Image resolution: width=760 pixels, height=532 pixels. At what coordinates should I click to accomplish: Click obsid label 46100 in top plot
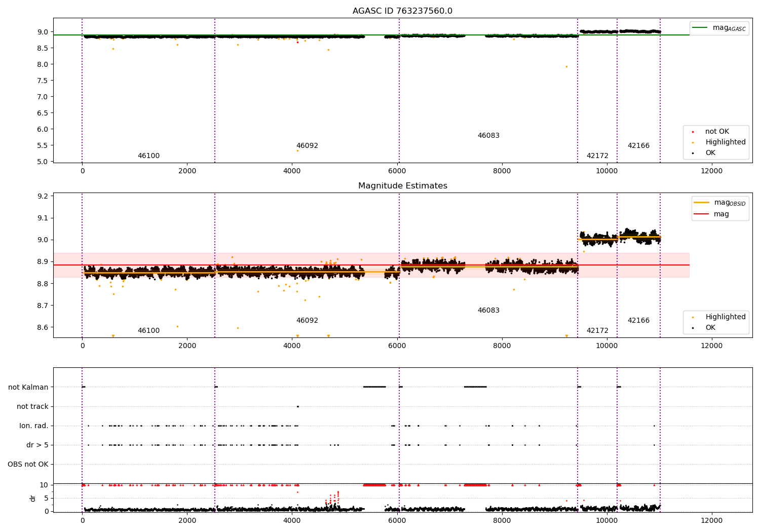pos(148,156)
